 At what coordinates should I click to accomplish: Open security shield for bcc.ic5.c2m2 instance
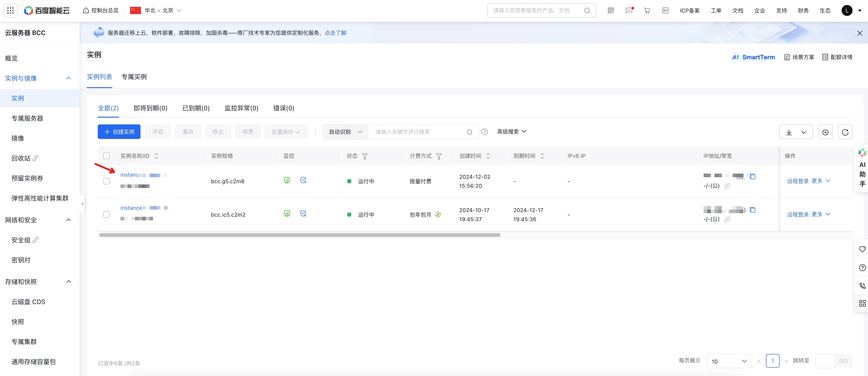(x=303, y=213)
